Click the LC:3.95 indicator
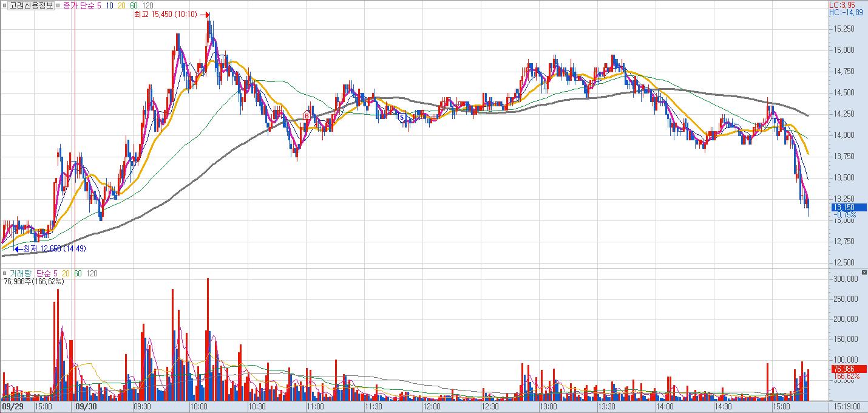The width and height of the screenshot is (868, 413). pos(842,4)
